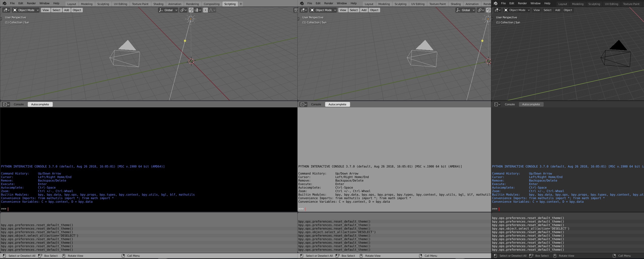Click the prompt line in middle gray console
644x259 pixels.
point(394,209)
